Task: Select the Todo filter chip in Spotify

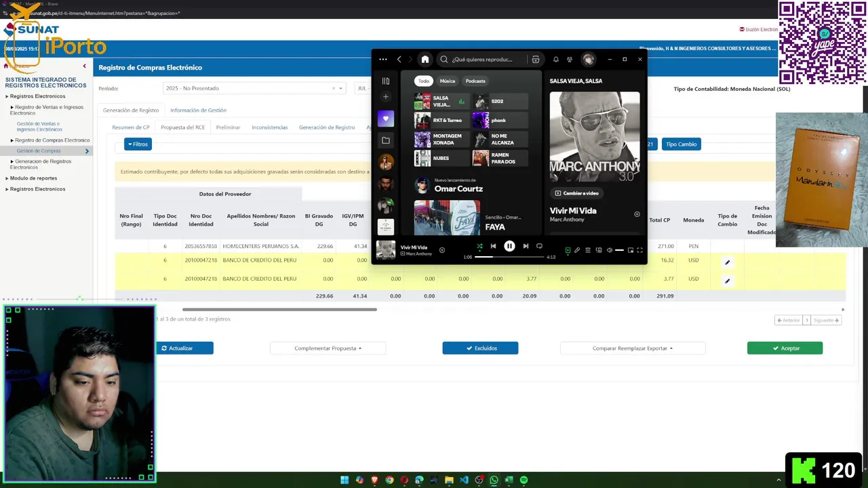Action: coord(424,81)
